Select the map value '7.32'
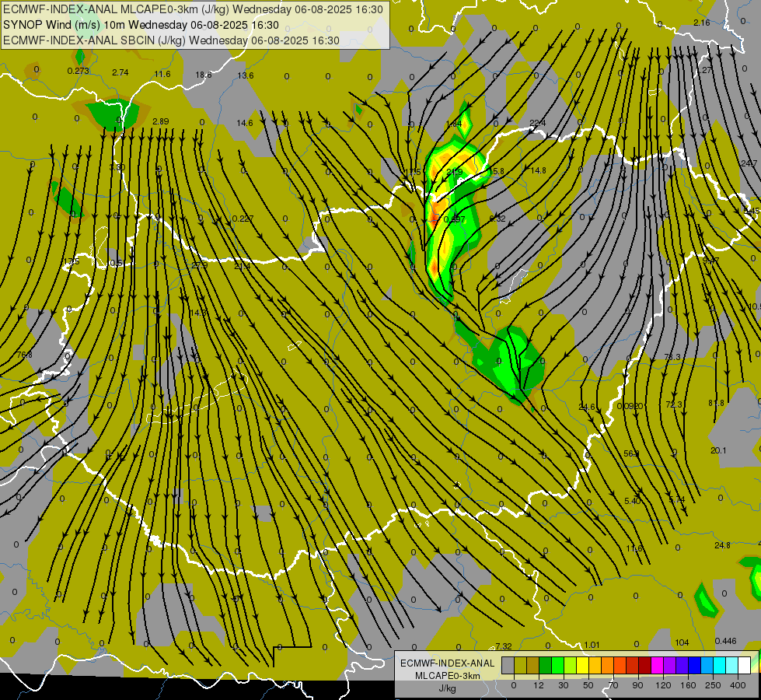761x700 pixels. (x=503, y=646)
